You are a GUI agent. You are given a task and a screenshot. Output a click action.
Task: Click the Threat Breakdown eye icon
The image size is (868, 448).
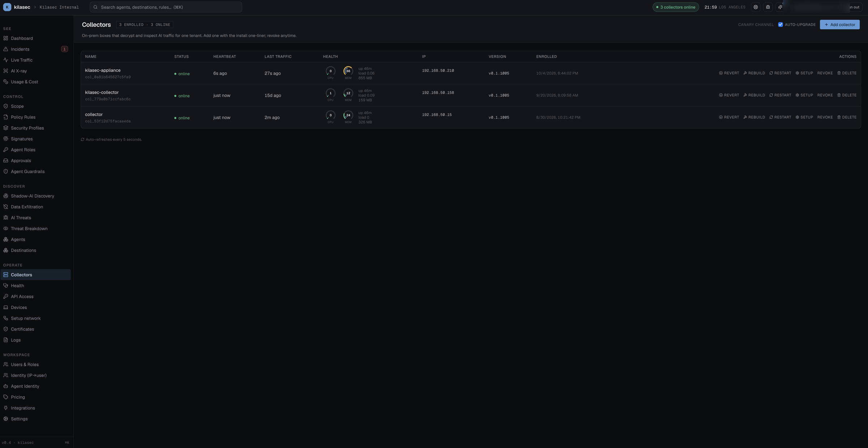pos(5,229)
